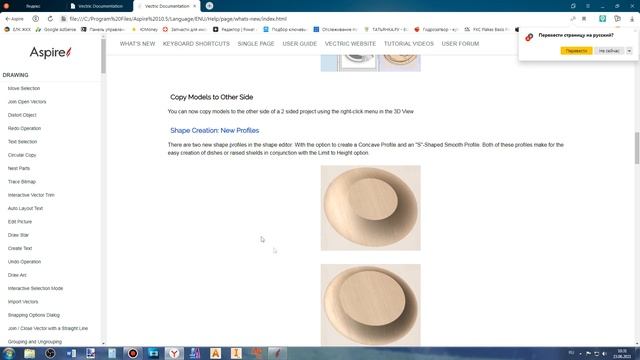The image size is (640, 360).
Task: Open the Shape Creation: New Profiles link
Action: [x=215, y=130]
